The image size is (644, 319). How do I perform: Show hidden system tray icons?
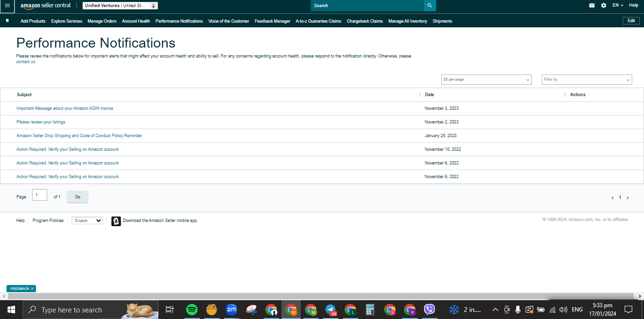[x=495, y=310]
